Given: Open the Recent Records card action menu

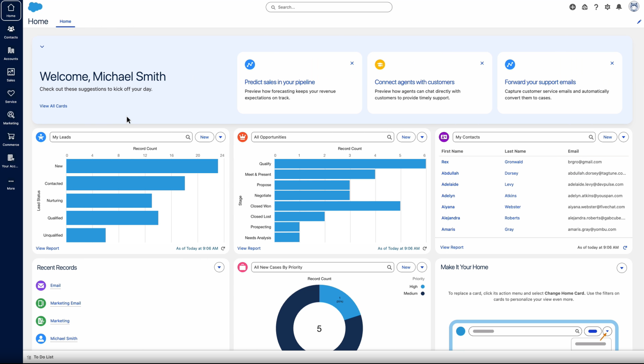Looking at the screenshot, I should pyautogui.click(x=219, y=267).
